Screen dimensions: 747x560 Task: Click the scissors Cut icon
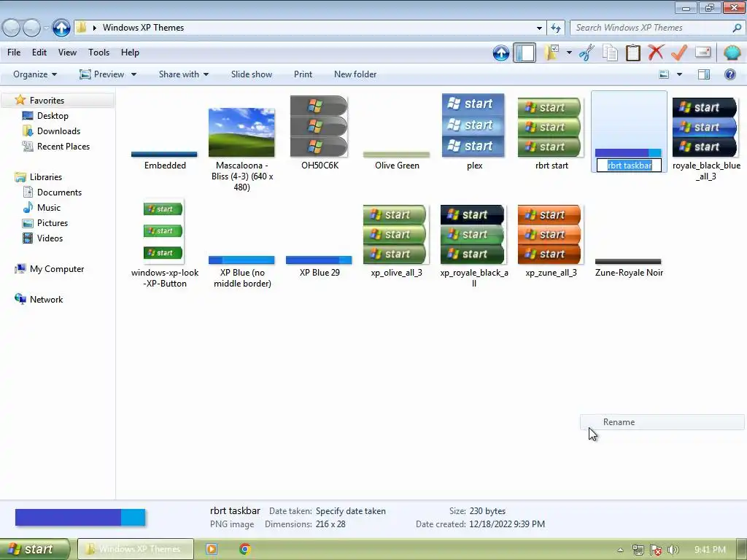tap(587, 52)
